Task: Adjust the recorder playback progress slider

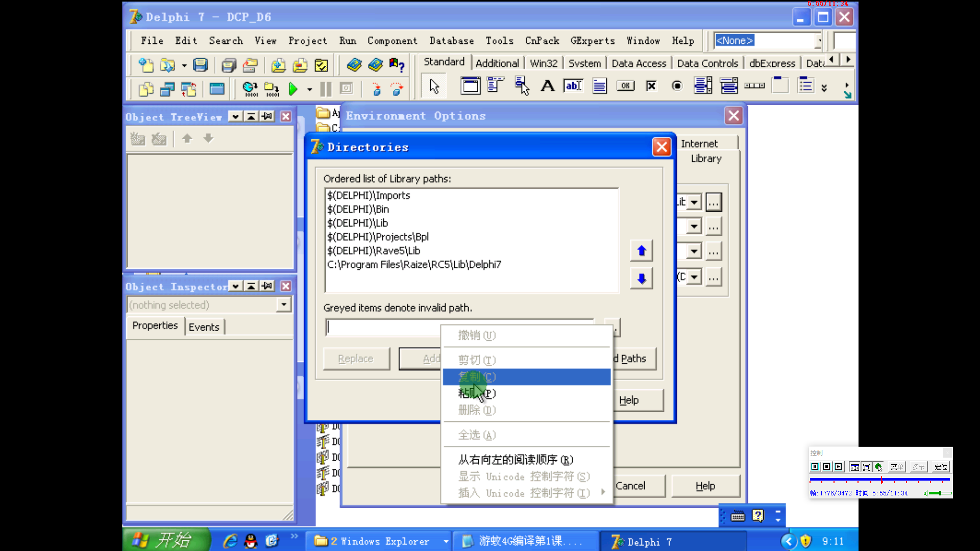Action: click(x=879, y=480)
